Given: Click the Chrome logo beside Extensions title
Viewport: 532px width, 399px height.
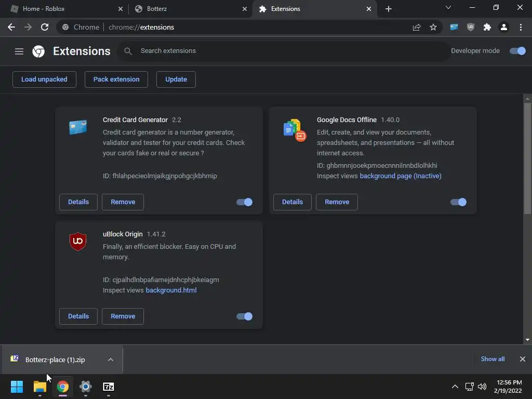Looking at the screenshot, I should pos(38,51).
